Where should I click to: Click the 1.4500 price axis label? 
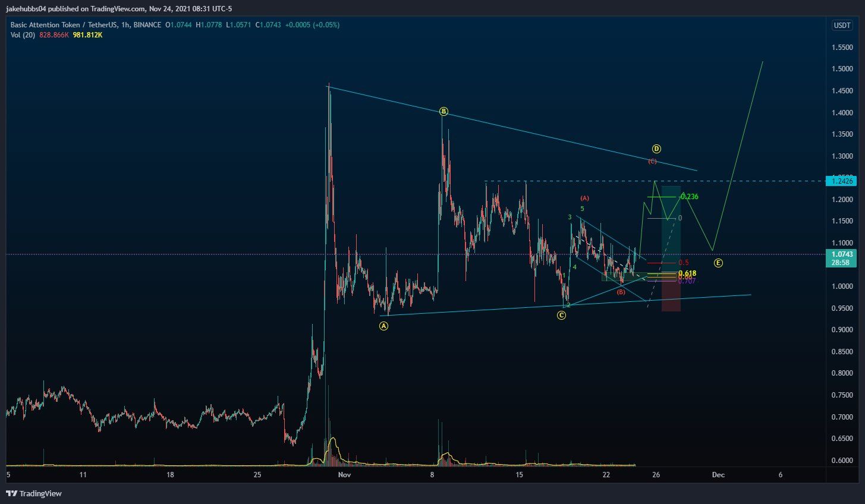841,91
